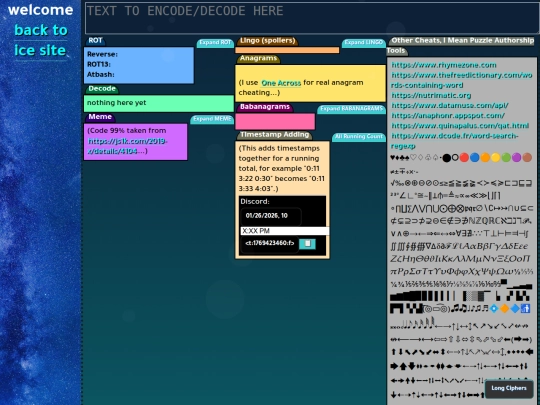Expand the BABANAGRAMS section
The width and height of the screenshot is (540, 405).
351,109
